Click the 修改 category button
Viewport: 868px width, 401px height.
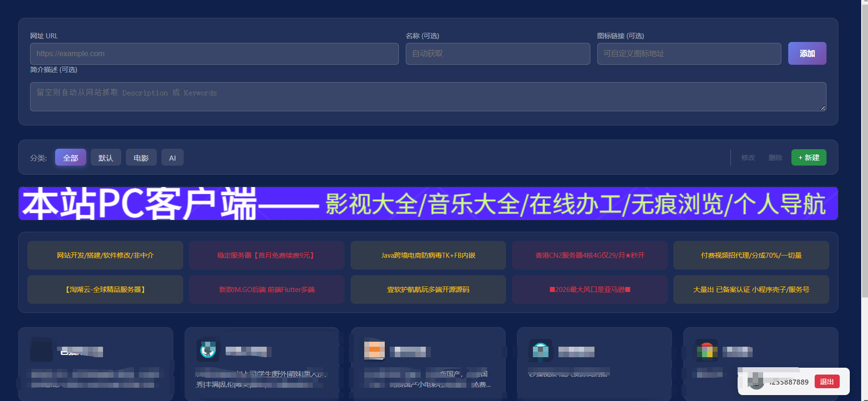(x=748, y=157)
